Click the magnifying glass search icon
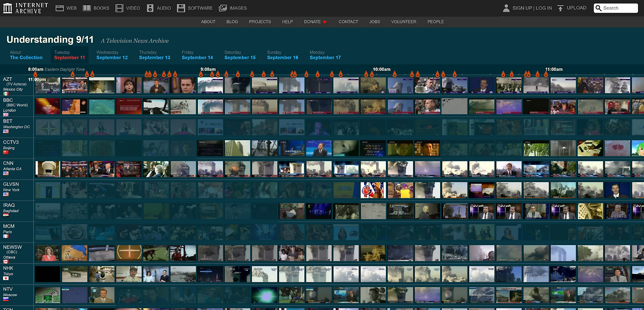Viewport: 644px width, 310px height. click(x=599, y=8)
